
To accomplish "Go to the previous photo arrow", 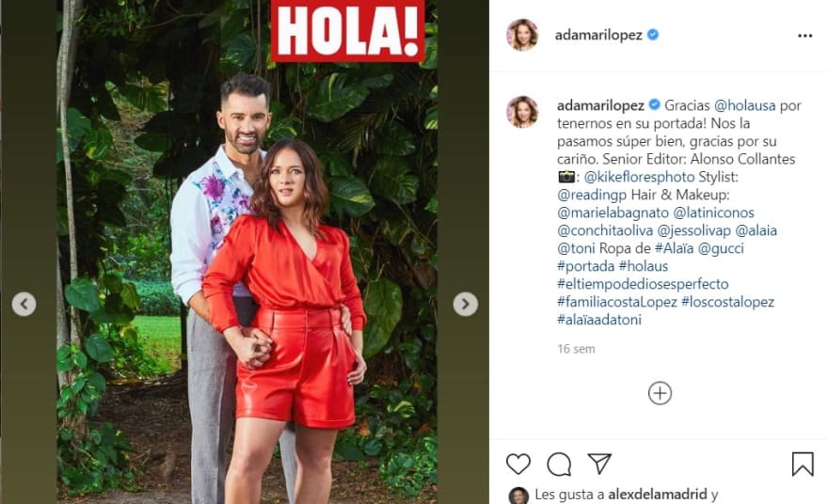I will pos(24,304).
